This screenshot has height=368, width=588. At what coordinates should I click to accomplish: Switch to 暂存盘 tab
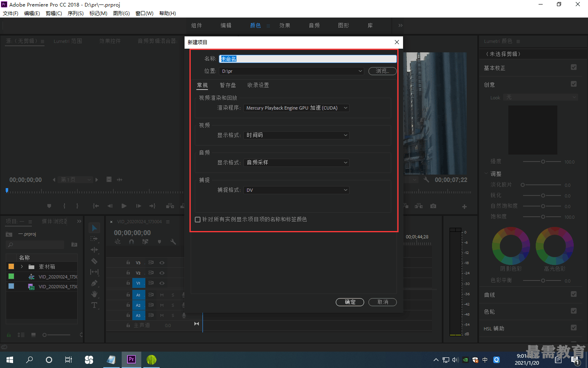tap(228, 85)
